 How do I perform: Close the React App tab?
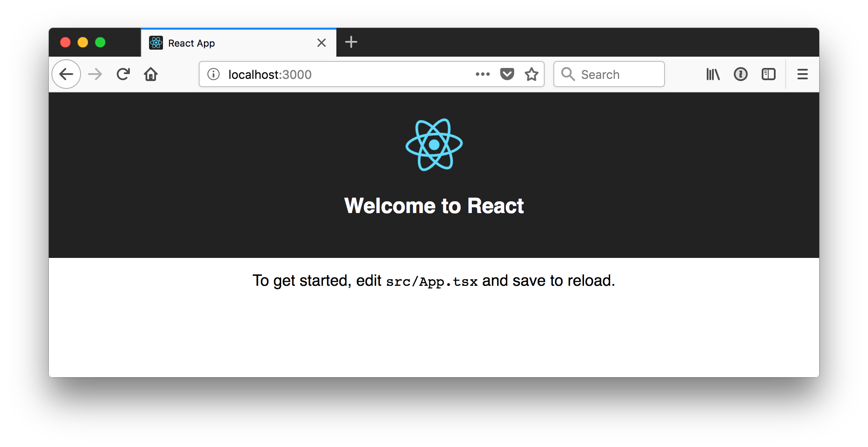[322, 43]
